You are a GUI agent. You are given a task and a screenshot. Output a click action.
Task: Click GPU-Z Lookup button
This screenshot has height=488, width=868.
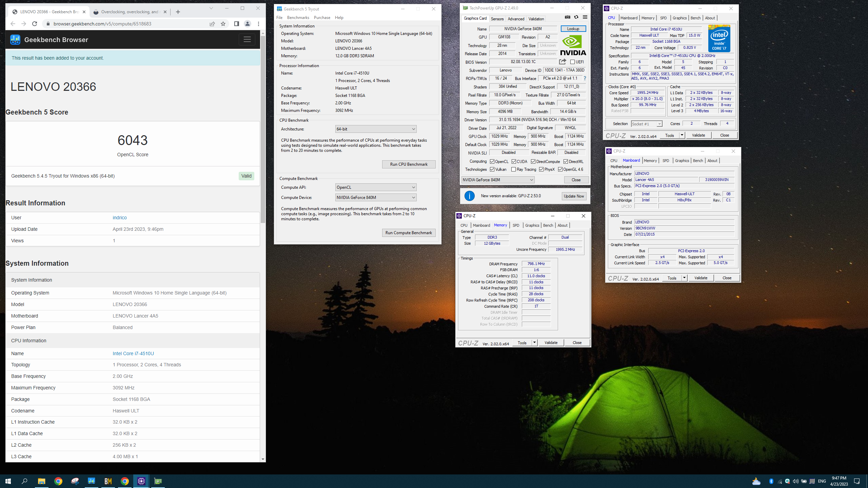click(573, 29)
